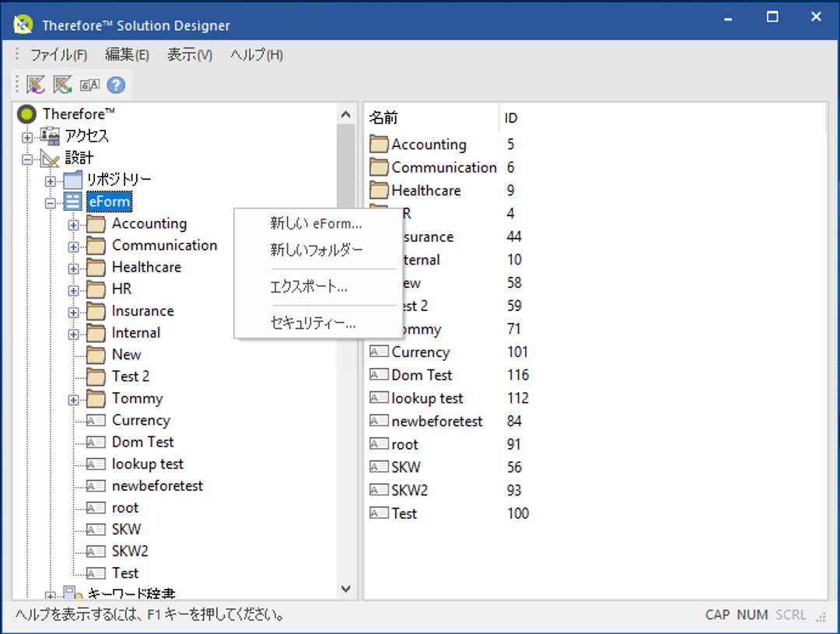Click the second designer toolbar icon with green arrow
Screen dimensions: 840x634
[x=62, y=85]
